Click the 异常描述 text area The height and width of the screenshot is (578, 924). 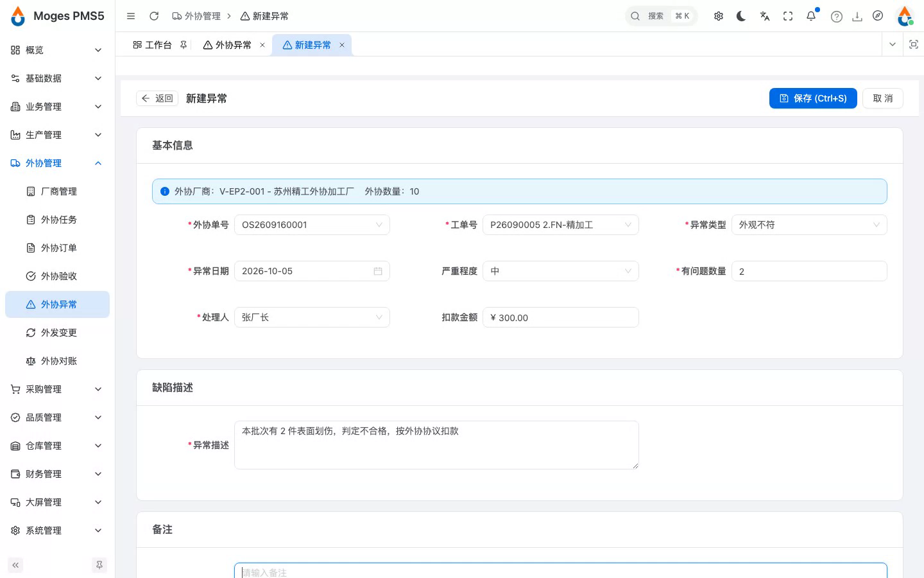point(436,445)
